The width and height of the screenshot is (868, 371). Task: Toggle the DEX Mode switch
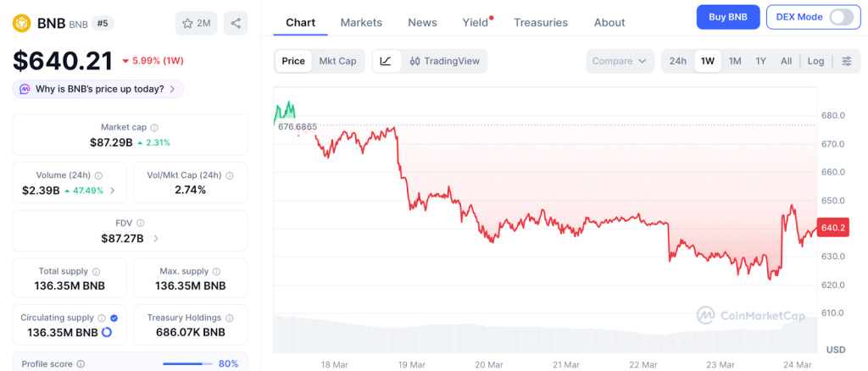[x=839, y=17]
